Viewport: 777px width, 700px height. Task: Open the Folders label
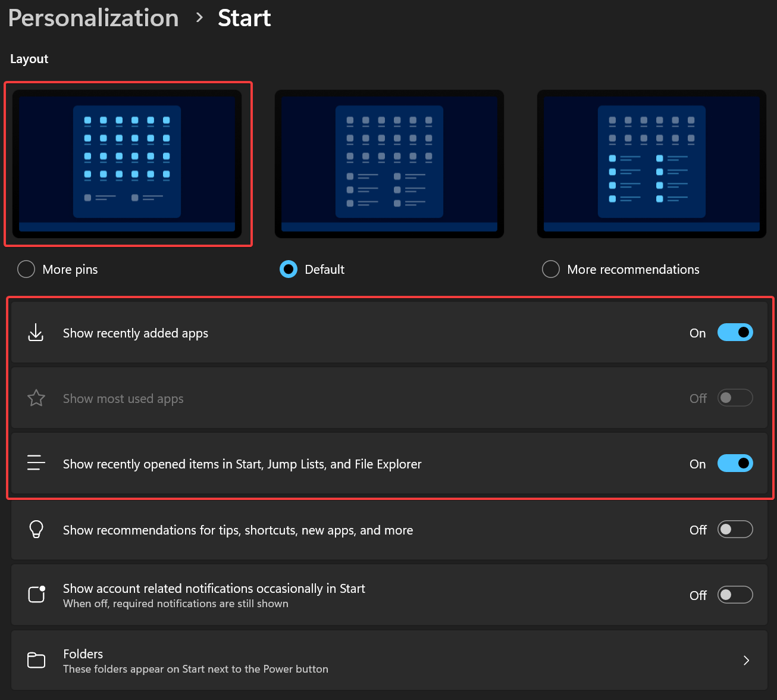pos(83,654)
